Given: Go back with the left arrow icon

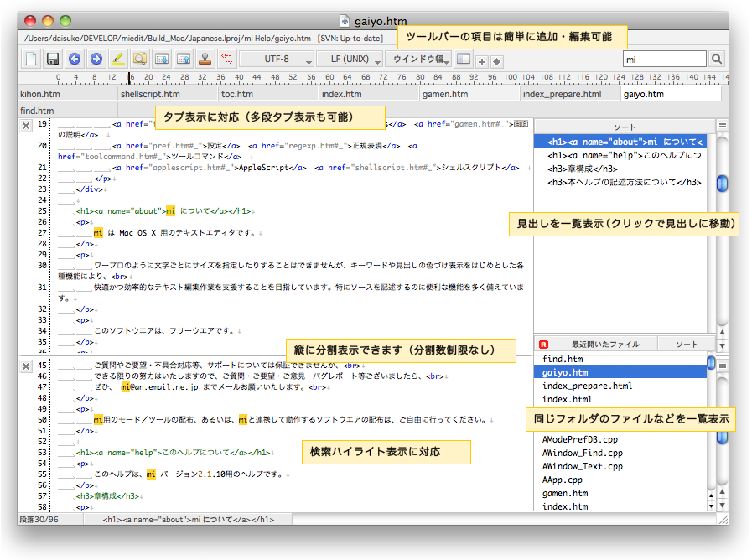Looking at the screenshot, I should [x=75, y=60].
